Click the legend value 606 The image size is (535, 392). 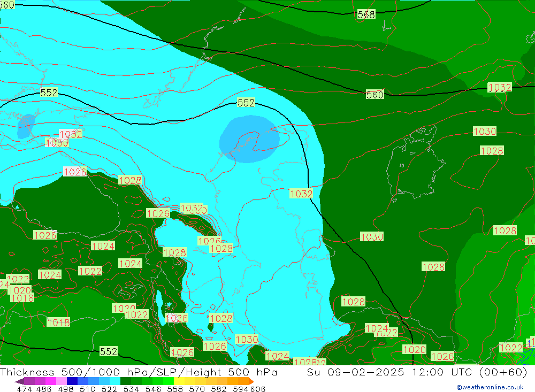click(258, 389)
